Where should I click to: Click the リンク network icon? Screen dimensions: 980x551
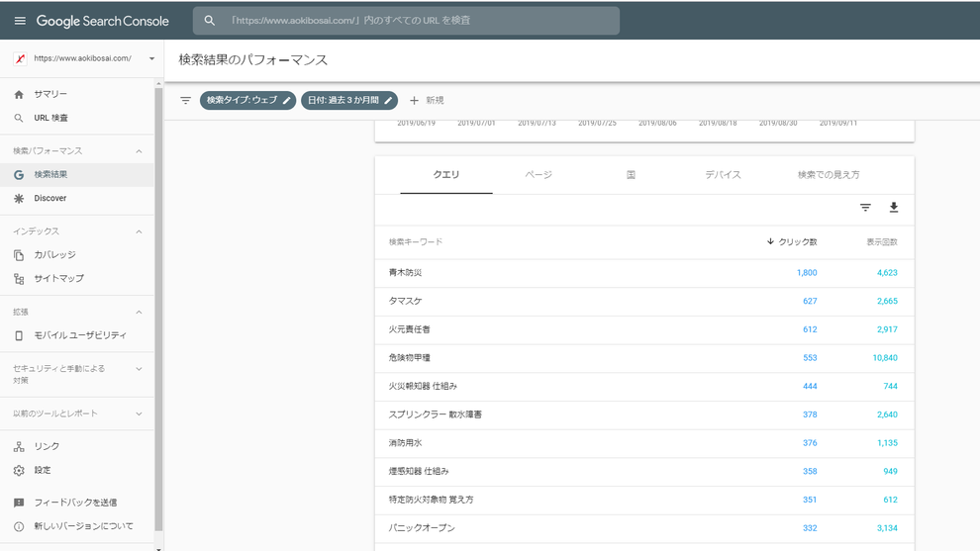(19, 447)
